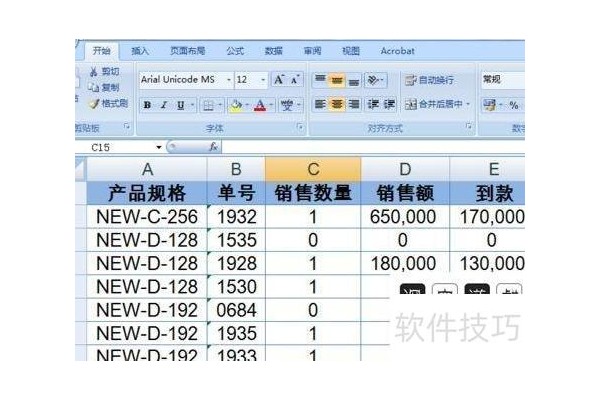The image size is (600, 400).
Task: Expand the font color dropdown arrow
Action: [x=271, y=105]
